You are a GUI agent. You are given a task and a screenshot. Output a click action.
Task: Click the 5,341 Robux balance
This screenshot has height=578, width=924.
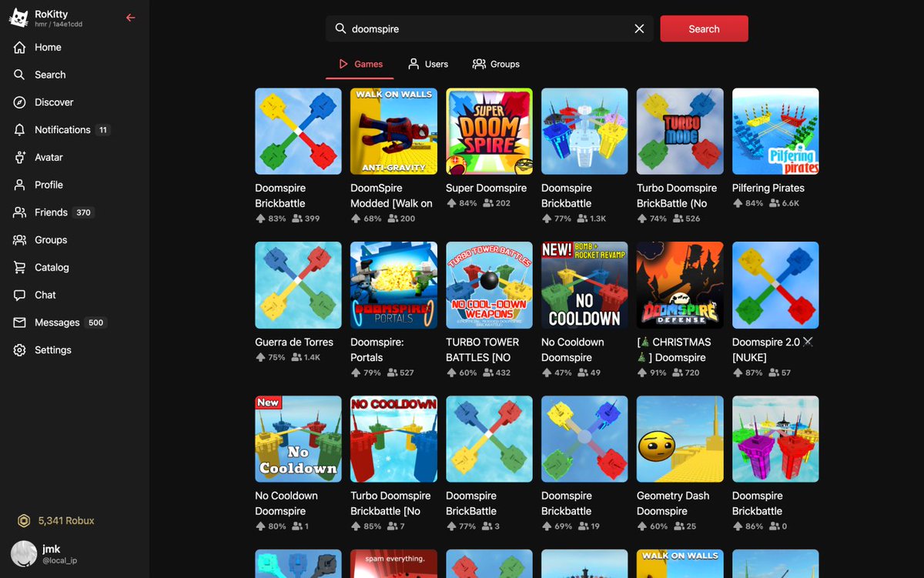[66, 521]
